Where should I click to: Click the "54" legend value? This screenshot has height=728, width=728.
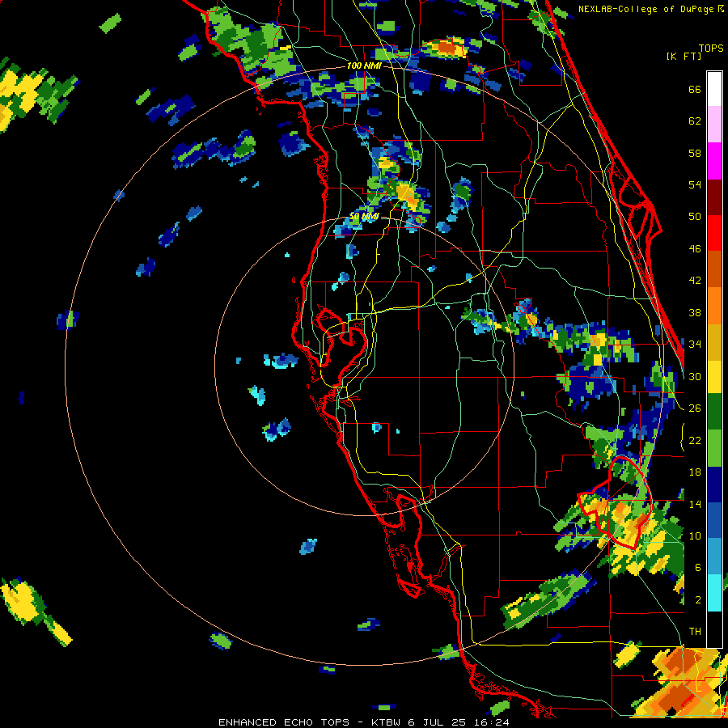[695, 184]
